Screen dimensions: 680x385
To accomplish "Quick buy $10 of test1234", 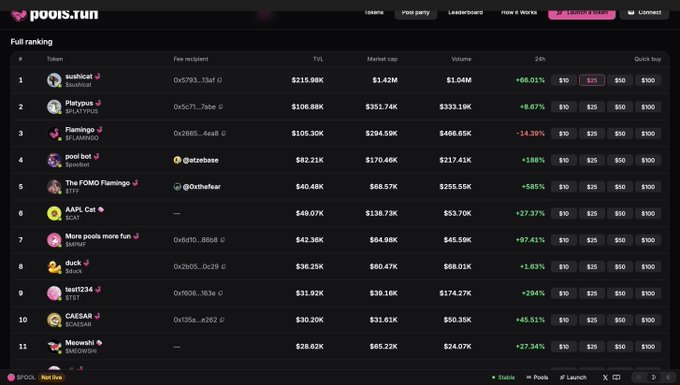I will (x=564, y=294).
